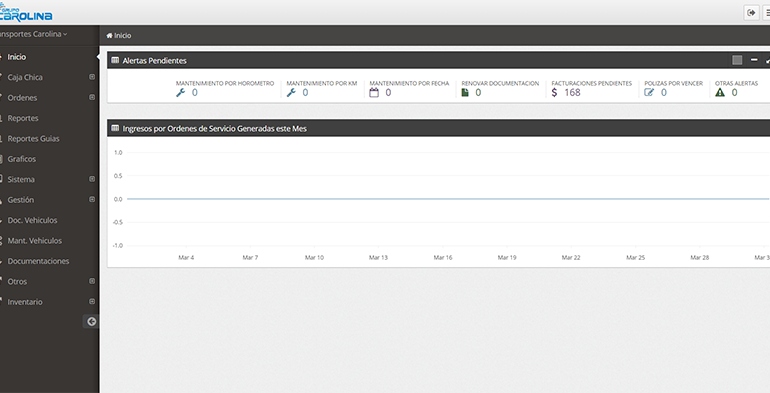
Task: Open Graficos in the sidebar
Action: 22,159
